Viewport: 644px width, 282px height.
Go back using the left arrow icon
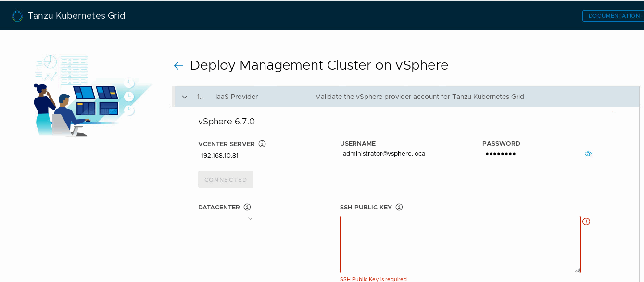[178, 66]
